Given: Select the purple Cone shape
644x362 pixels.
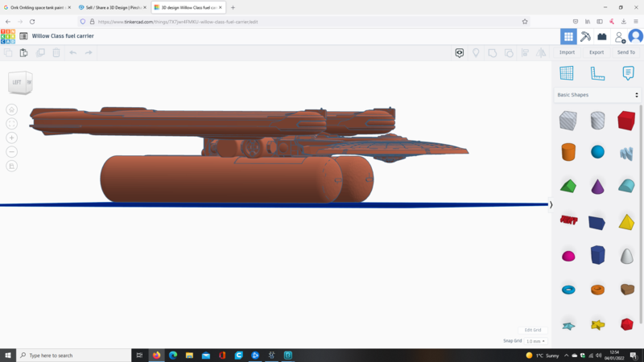Looking at the screenshot, I should [x=597, y=187].
